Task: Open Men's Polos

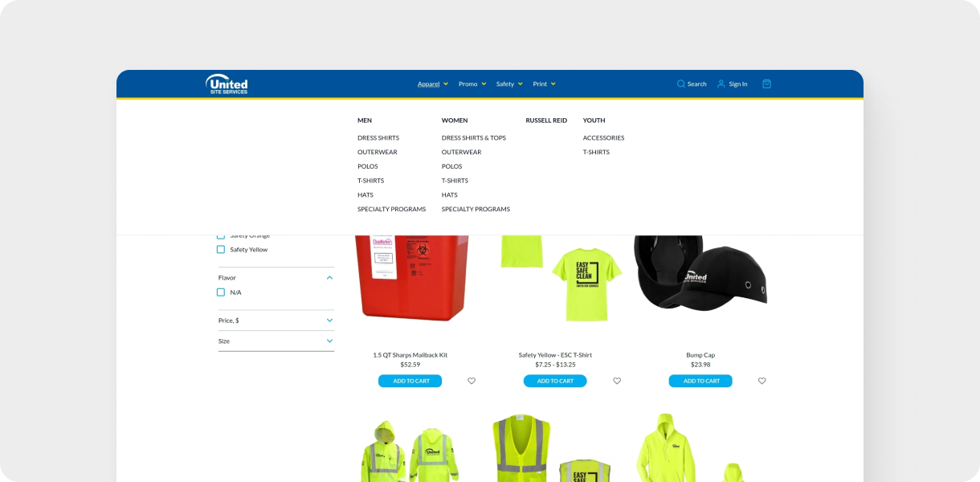Action: point(368,166)
